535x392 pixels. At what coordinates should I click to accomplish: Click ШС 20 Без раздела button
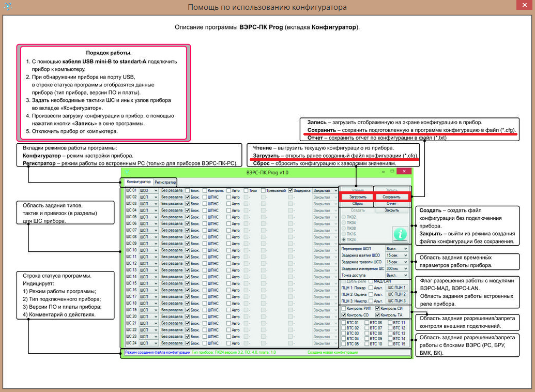click(172, 316)
